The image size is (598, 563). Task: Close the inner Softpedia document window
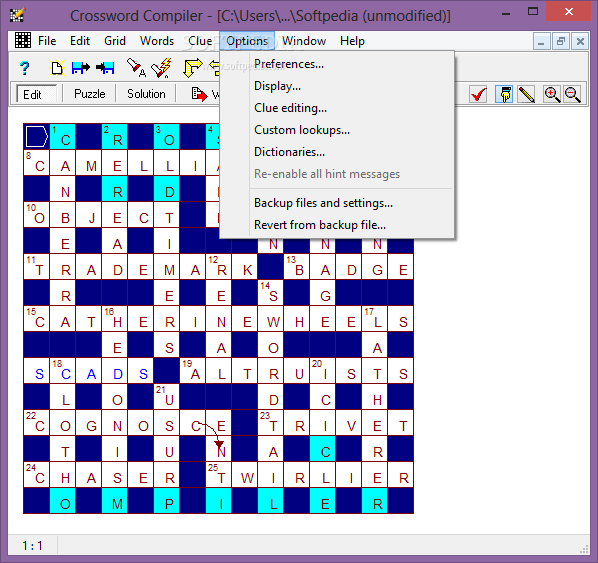580,41
